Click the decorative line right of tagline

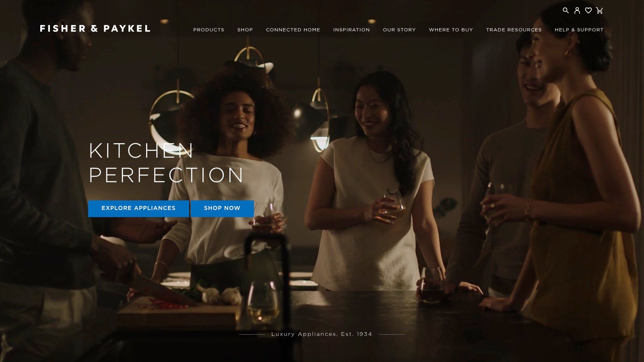point(392,334)
